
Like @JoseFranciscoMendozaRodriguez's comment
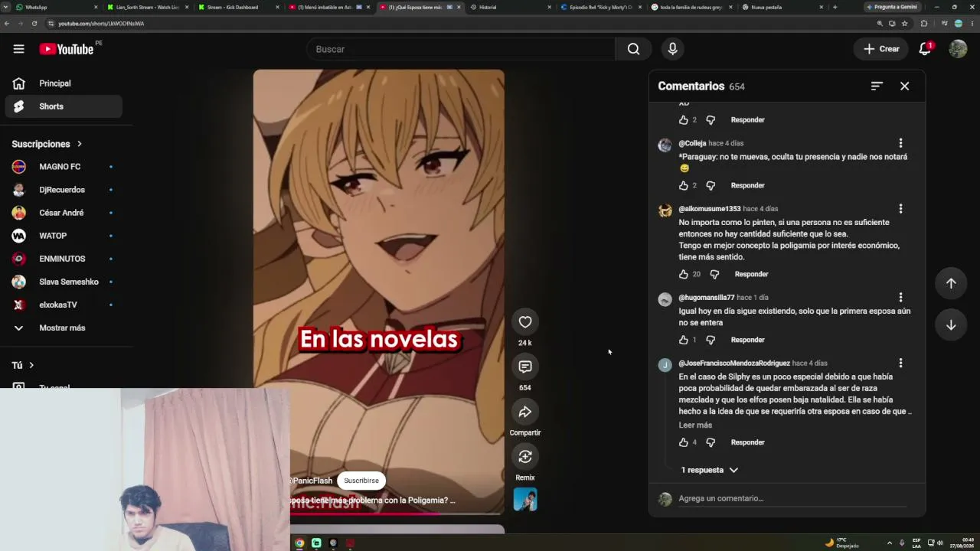684,442
